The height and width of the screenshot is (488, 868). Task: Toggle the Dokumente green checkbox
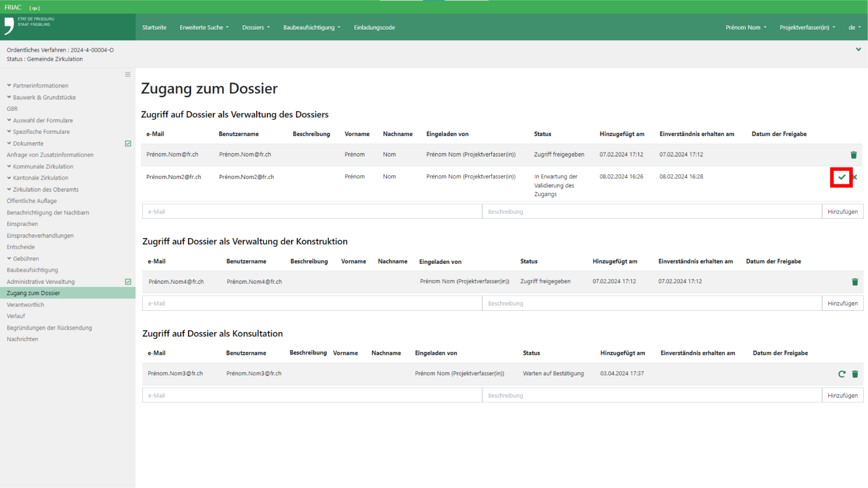128,143
